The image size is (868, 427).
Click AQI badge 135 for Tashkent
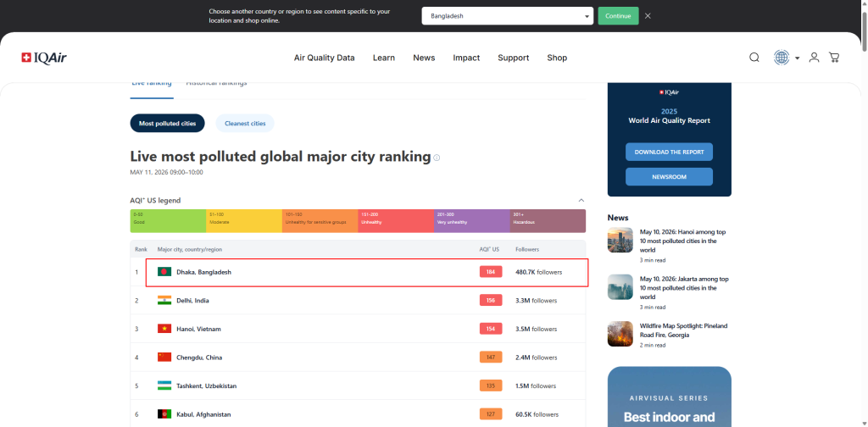491,385
